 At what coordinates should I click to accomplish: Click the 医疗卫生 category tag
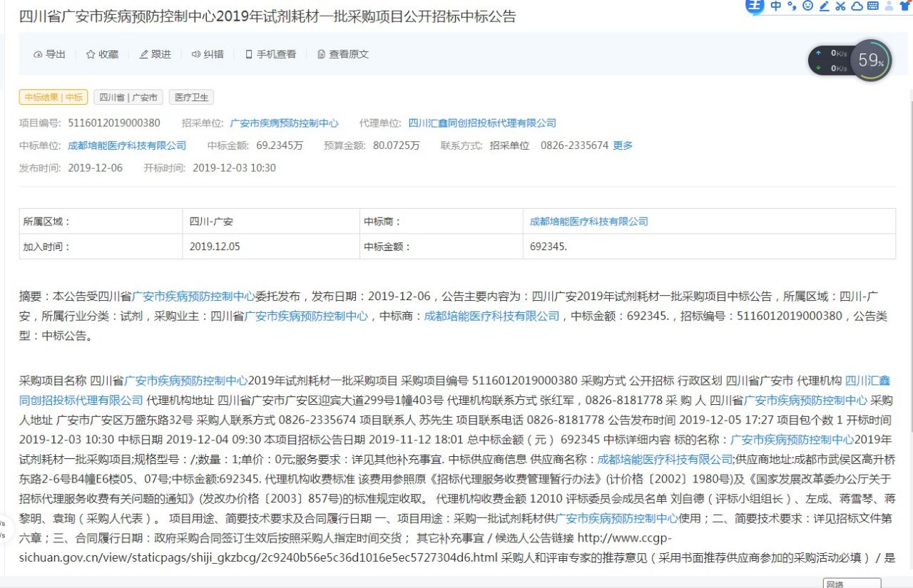pos(190,98)
